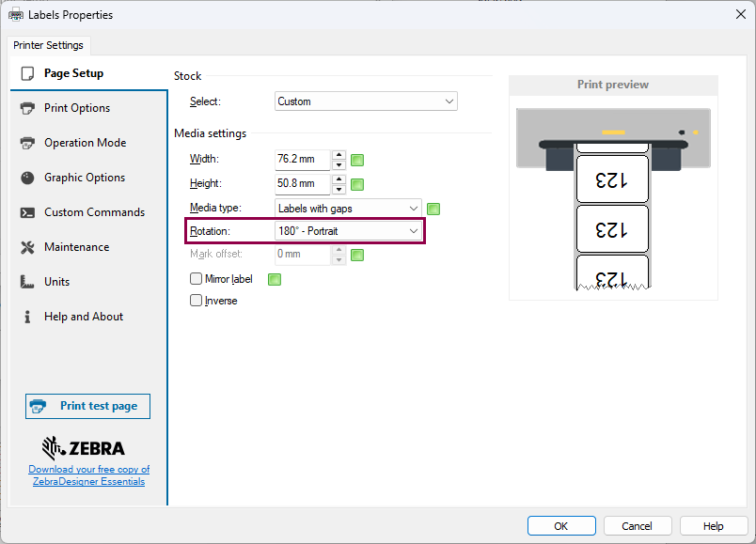This screenshot has height=544, width=756.
Task: Select the Maintenance wrench icon
Action: 27,247
